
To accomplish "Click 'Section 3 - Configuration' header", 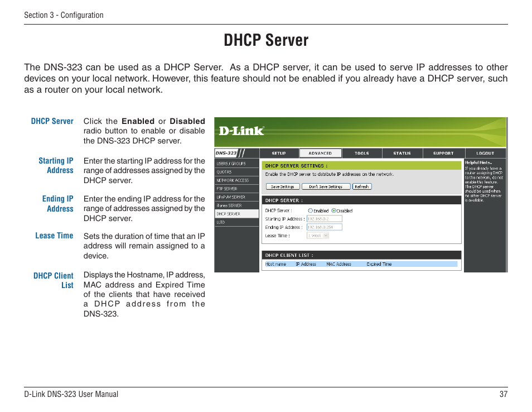I will [64, 15].
